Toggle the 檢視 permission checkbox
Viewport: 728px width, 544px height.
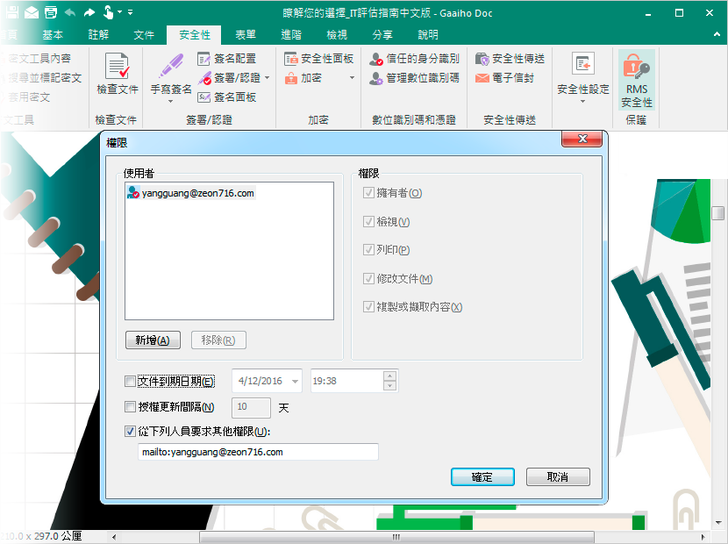[x=369, y=221]
